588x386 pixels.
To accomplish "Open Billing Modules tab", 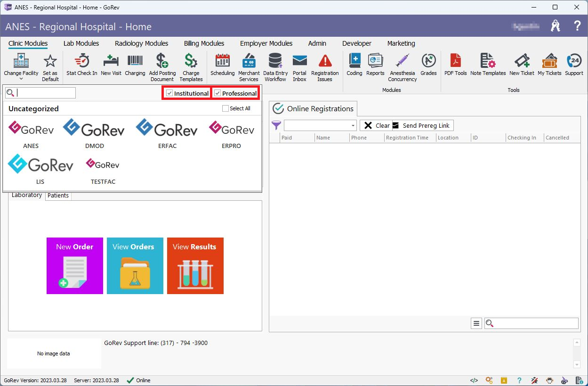I will click(x=204, y=43).
